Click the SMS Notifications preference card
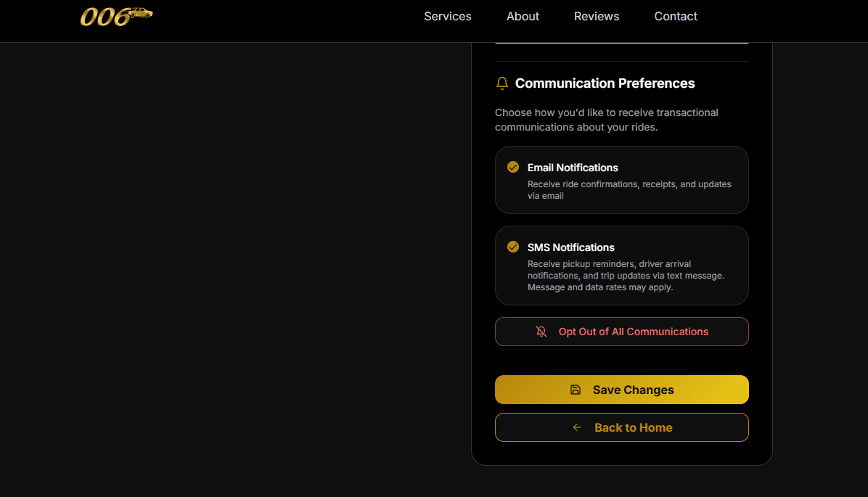 (x=621, y=266)
